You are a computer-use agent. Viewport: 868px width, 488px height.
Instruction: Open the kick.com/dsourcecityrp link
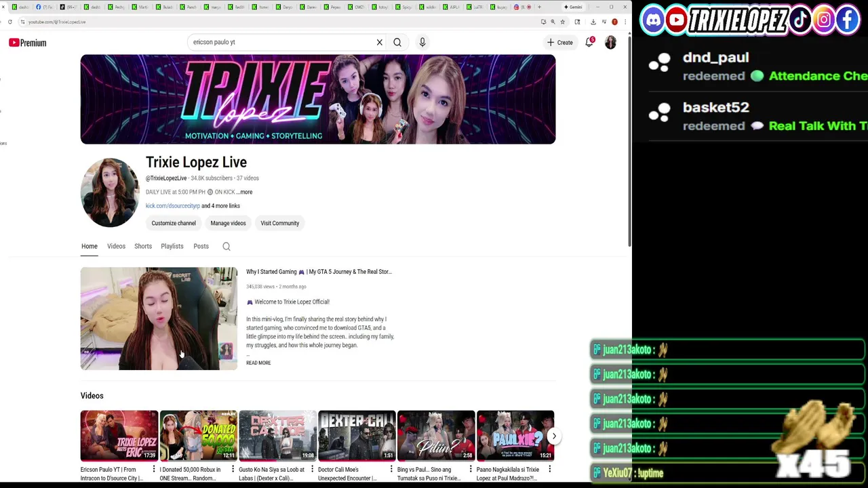tap(173, 206)
